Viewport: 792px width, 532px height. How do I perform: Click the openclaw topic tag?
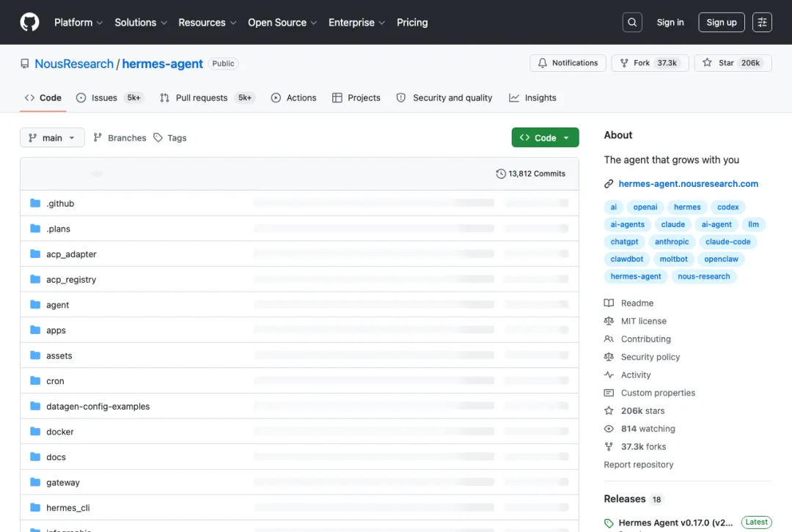[721, 259]
